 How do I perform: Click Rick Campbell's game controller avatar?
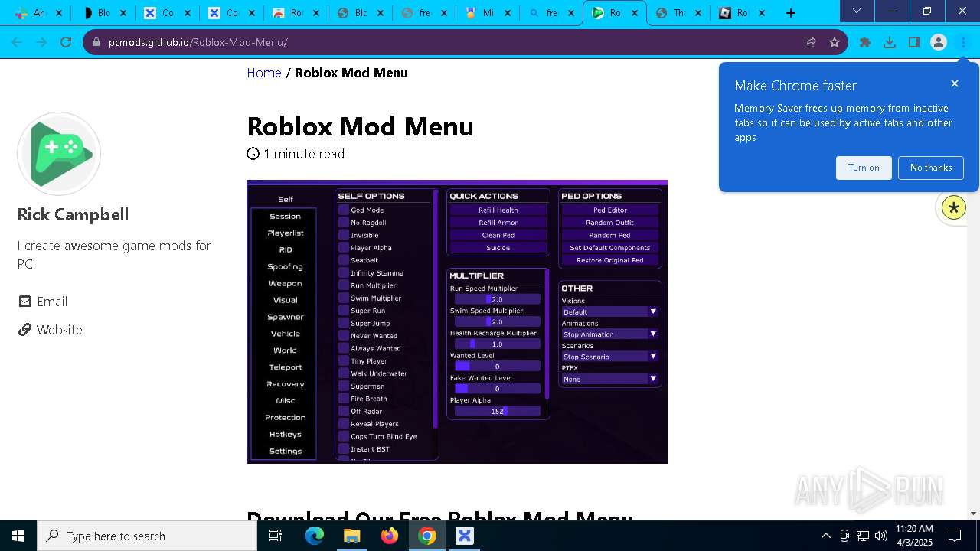59,153
